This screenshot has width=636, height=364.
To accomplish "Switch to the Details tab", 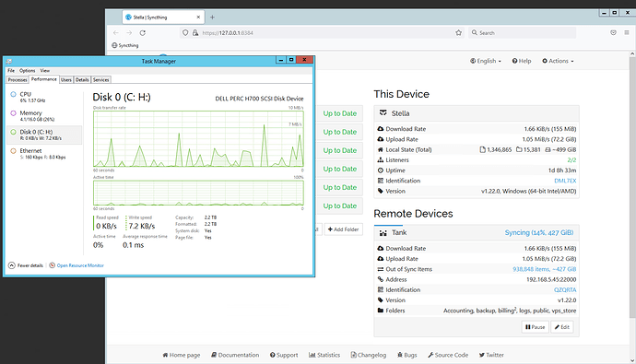I will [82, 80].
